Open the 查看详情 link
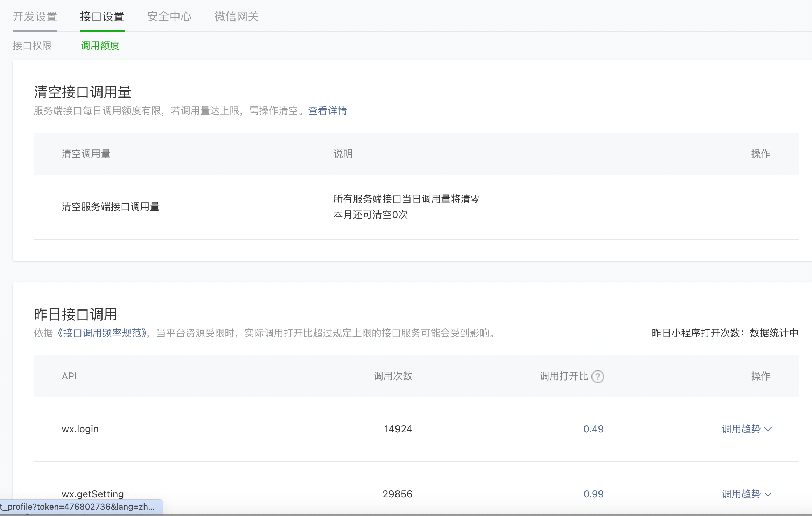 pyautogui.click(x=327, y=111)
